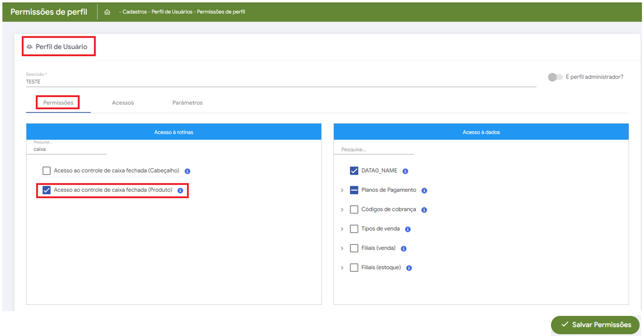
Task: Click info icon beside Planos de Pagamento
Action: (x=424, y=190)
